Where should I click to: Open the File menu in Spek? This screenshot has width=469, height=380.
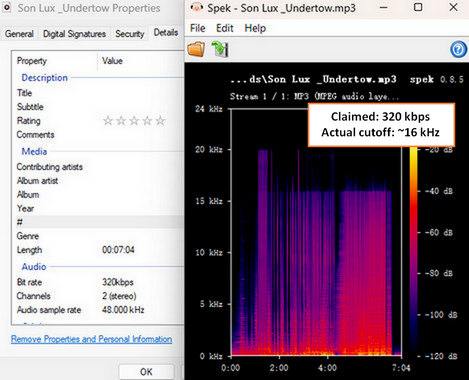click(198, 28)
